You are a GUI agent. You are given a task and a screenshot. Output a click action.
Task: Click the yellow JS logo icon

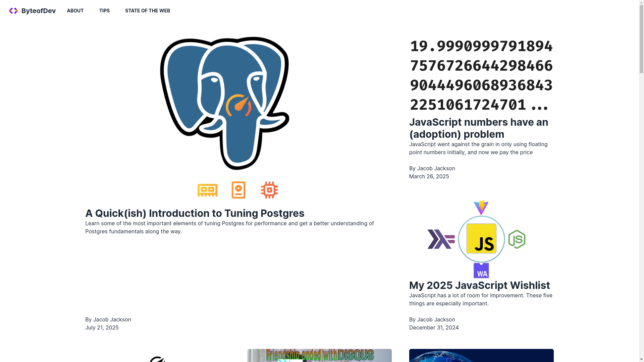(x=481, y=239)
